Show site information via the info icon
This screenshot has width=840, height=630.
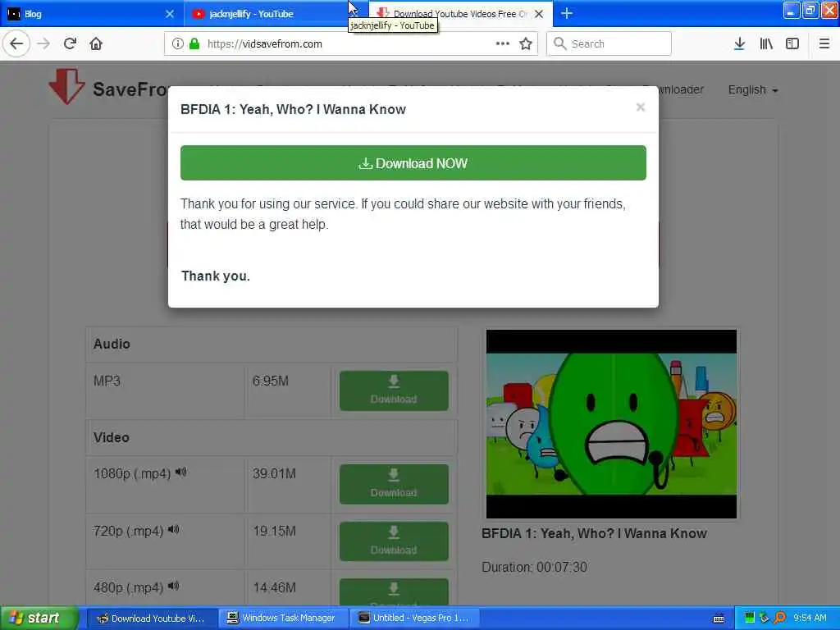tap(178, 43)
